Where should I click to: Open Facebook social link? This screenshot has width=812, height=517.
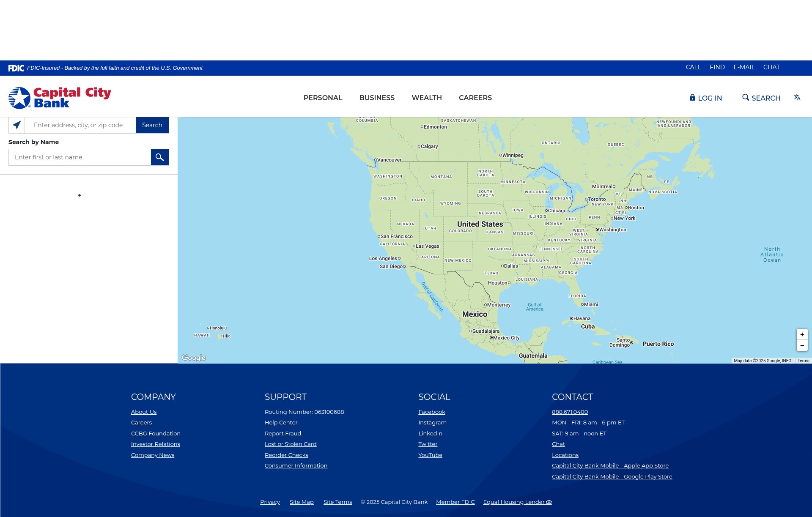(432, 412)
